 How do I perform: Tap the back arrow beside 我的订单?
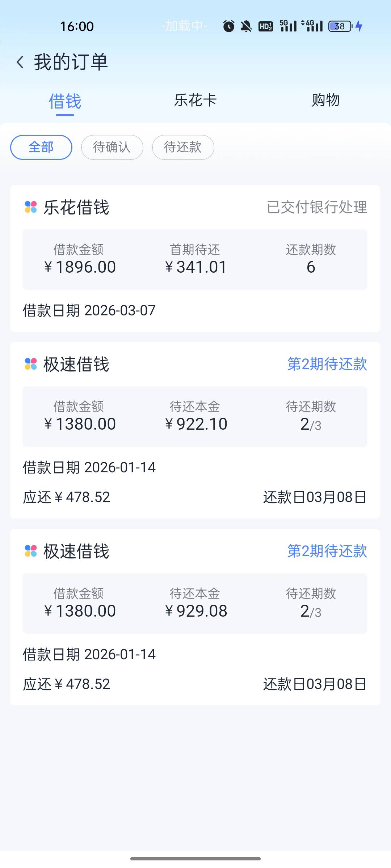20,62
